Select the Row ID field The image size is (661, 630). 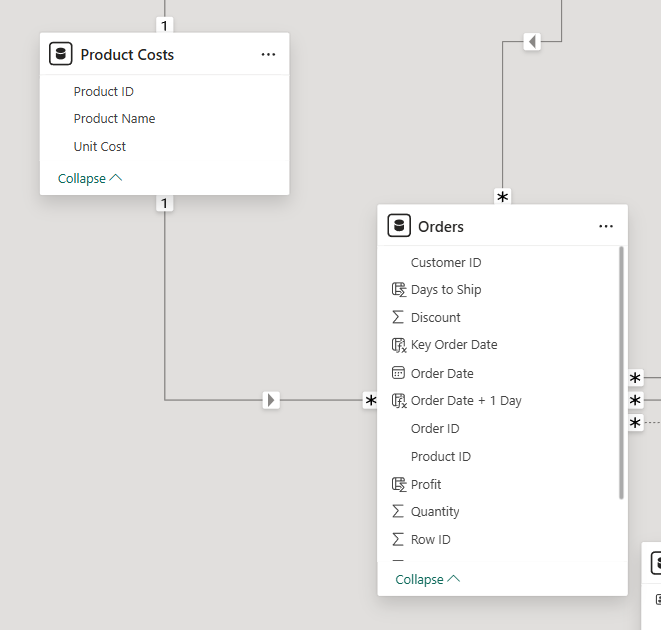click(x=431, y=539)
